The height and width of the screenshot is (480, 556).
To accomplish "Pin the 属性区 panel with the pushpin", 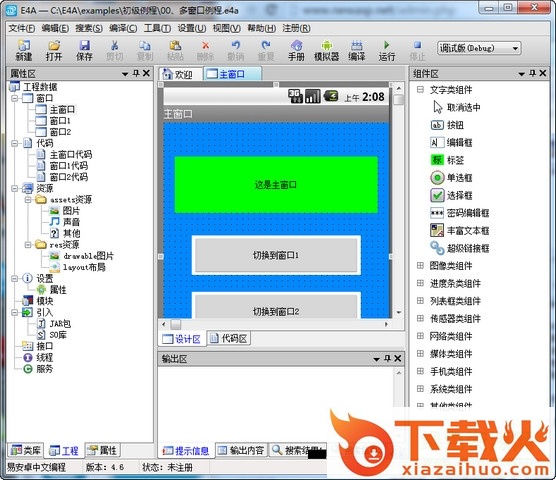I will click(136, 73).
